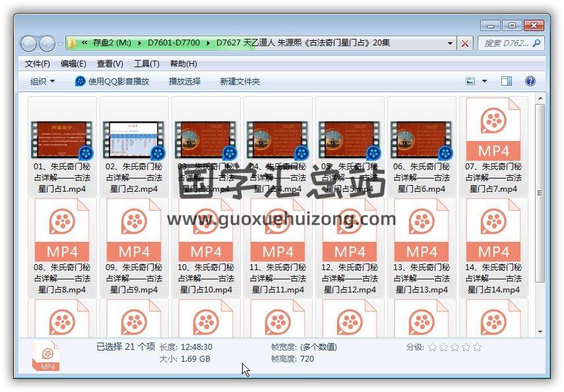Set rating to one star
Viewport: 564px width, 392px height.
pos(433,347)
